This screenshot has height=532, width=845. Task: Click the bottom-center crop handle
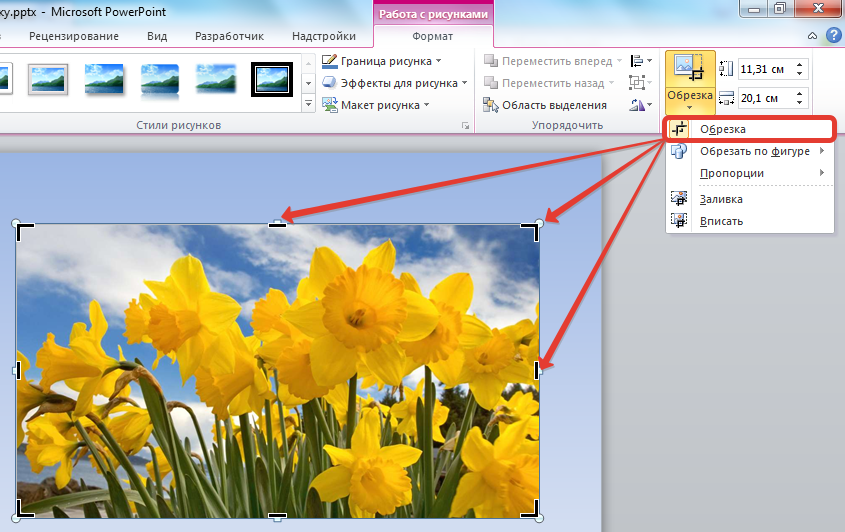(277, 516)
